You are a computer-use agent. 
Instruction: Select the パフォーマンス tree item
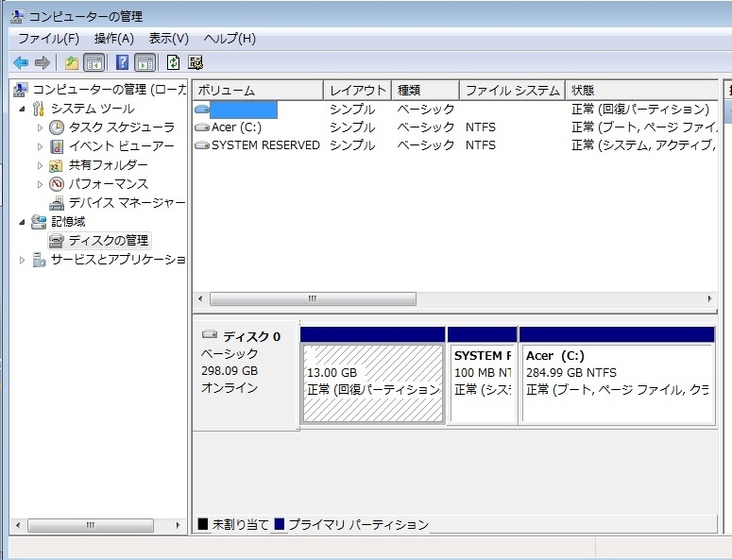click(108, 184)
